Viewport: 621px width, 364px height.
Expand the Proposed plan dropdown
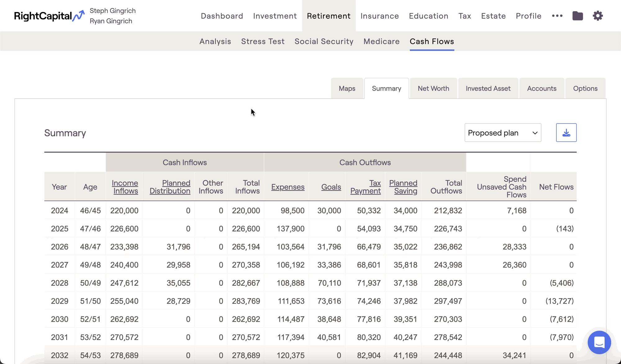pos(503,133)
